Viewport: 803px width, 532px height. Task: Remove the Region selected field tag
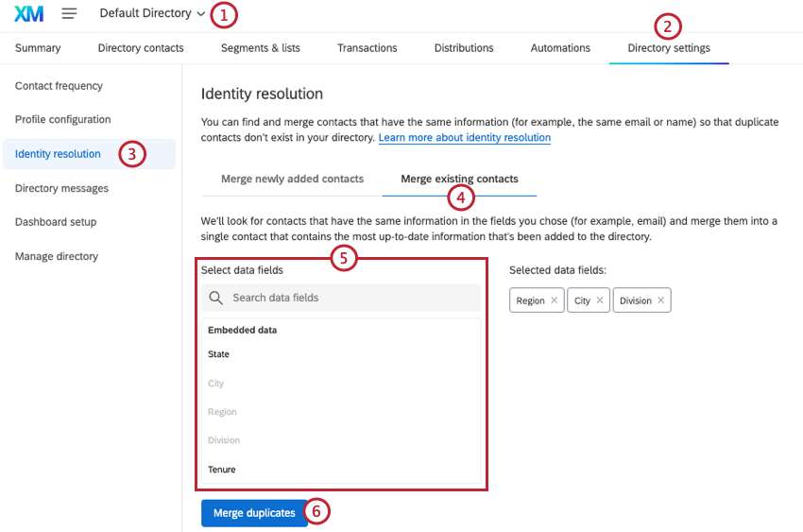coord(555,300)
